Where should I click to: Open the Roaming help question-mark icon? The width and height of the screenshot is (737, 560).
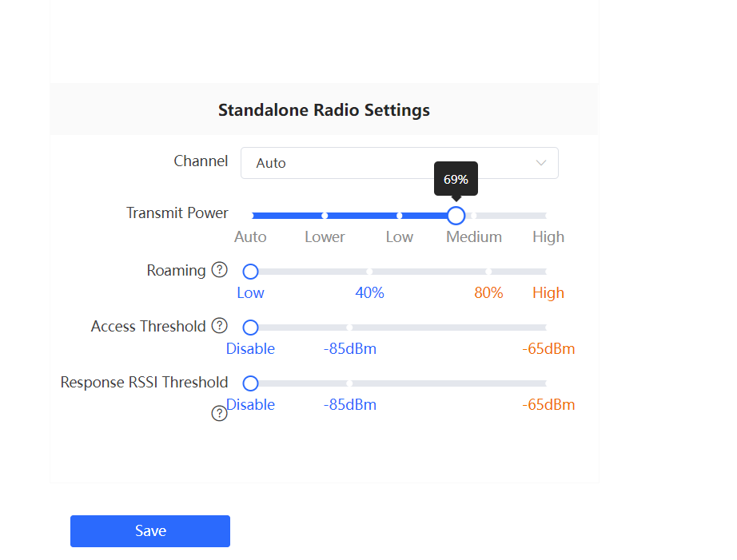point(220,270)
